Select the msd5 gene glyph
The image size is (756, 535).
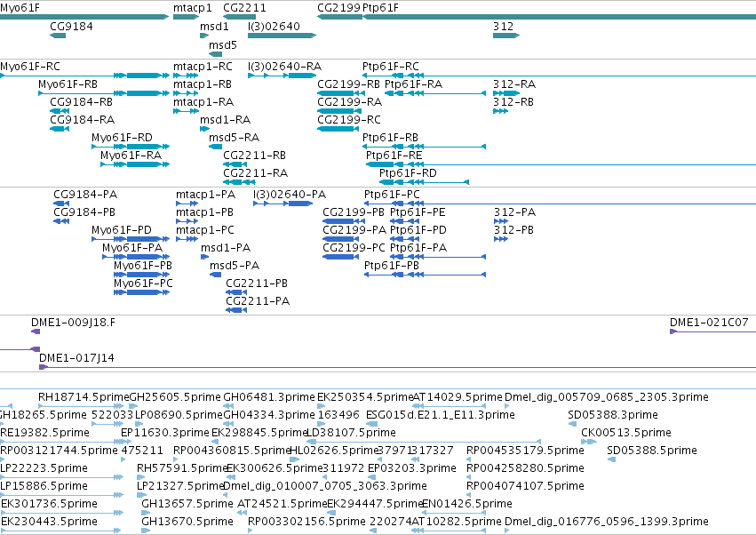[x=216, y=54]
